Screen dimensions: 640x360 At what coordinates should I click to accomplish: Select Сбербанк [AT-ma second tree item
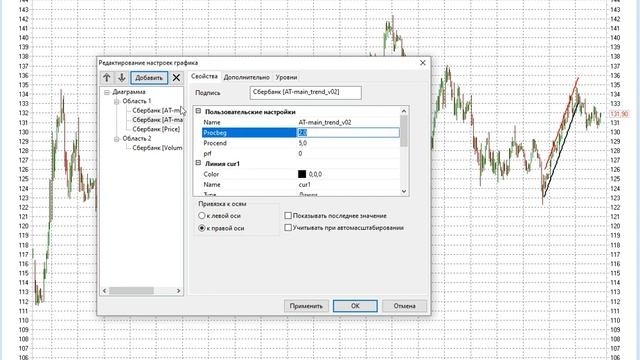click(157, 120)
